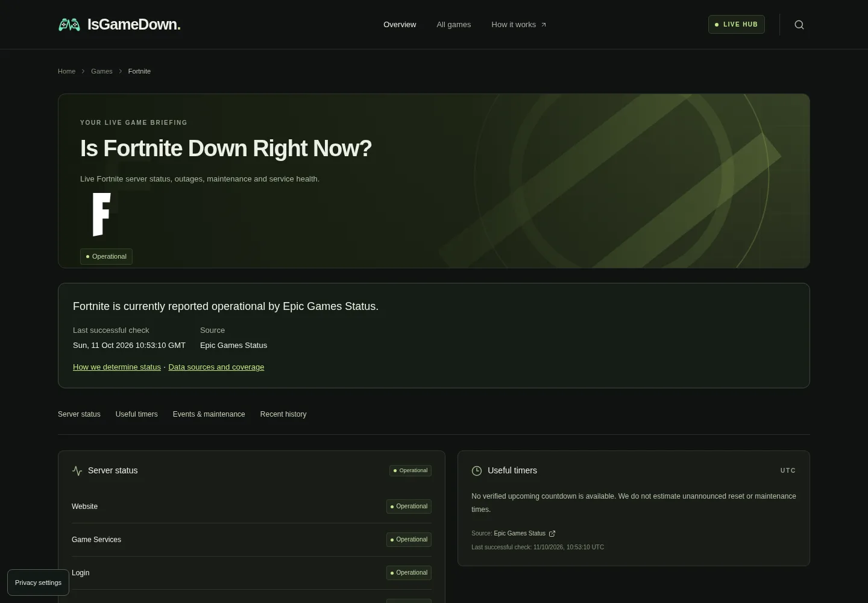The image size is (868, 603).
Task: Click the Operational badge for Game Services
Action: point(409,540)
